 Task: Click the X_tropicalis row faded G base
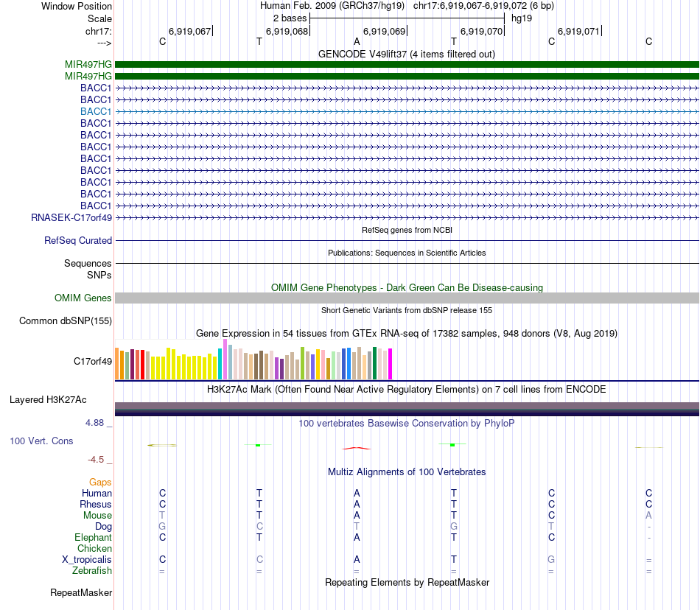pyautogui.click(x=551, y=560)
